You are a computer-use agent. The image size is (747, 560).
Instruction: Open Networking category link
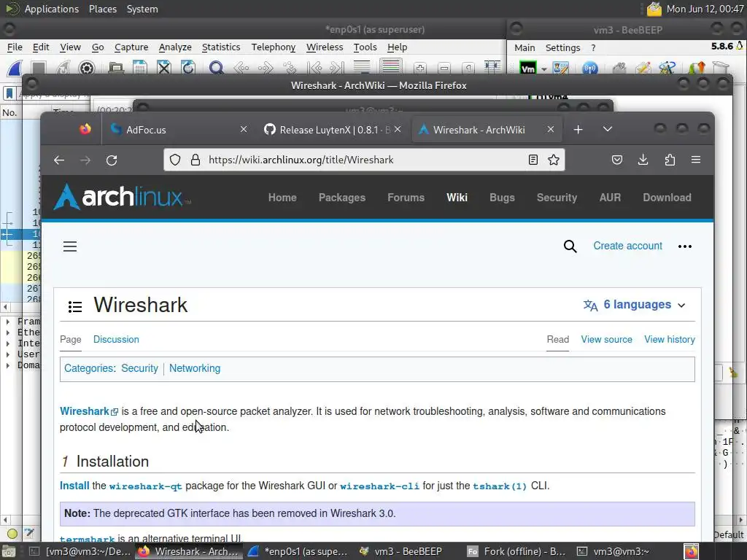click(x=195, y=368)
